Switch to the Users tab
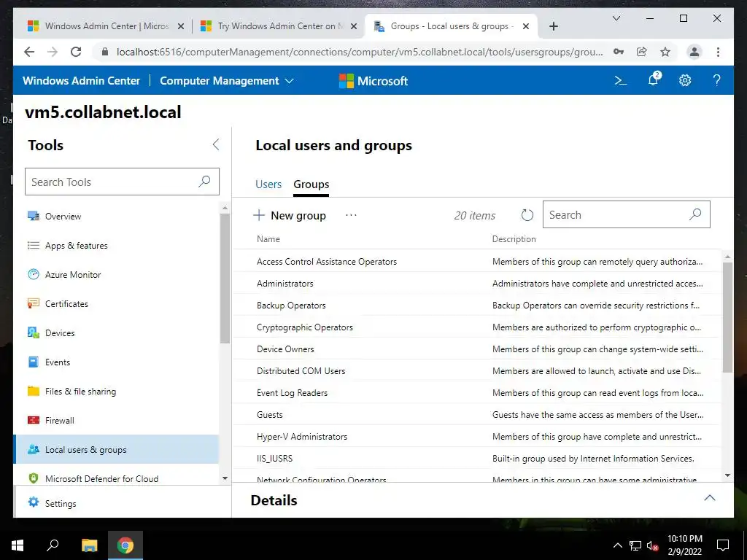Screen dimensions: 747x560 [268, 184]
